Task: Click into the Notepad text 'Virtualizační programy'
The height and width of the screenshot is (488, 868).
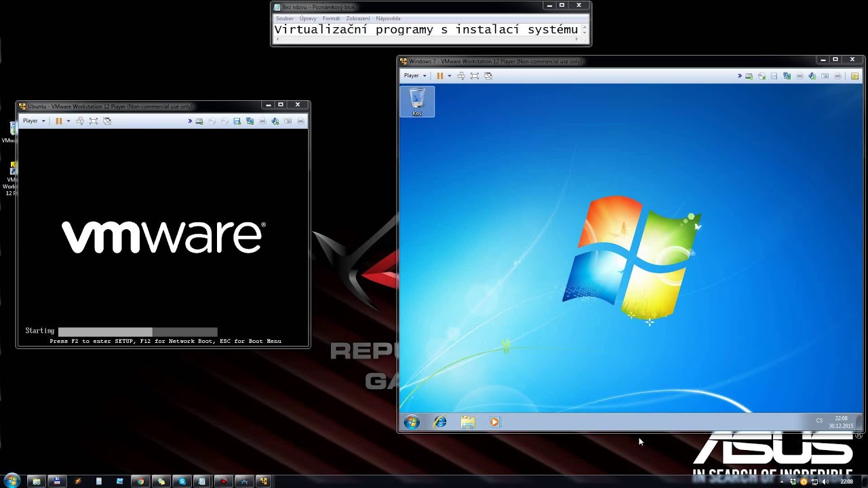Action: pos(353,29)
